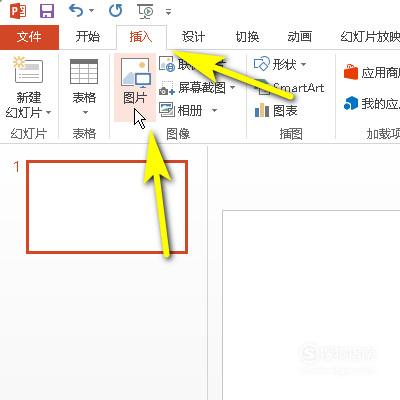Click the 图表 text label

[x=285, y=111]
